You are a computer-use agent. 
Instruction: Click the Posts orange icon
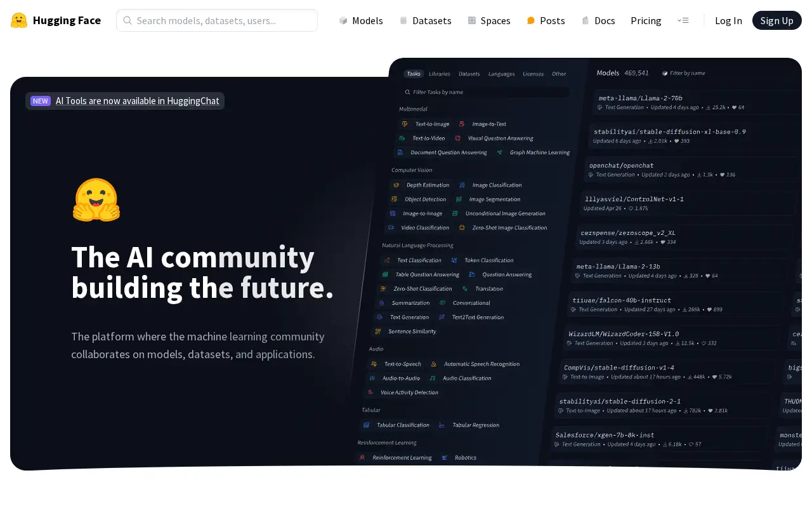(531, 20)
